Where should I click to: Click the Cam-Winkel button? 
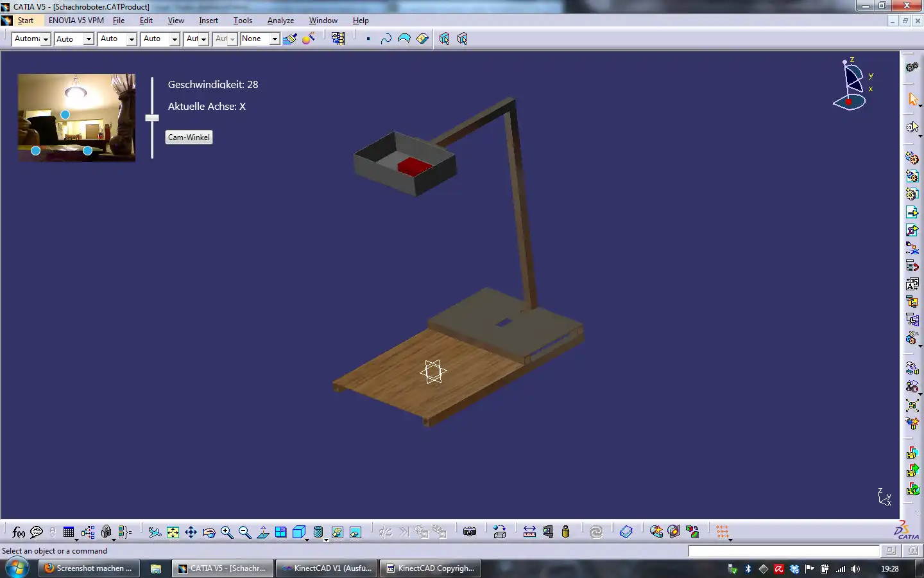coord(189,137)
